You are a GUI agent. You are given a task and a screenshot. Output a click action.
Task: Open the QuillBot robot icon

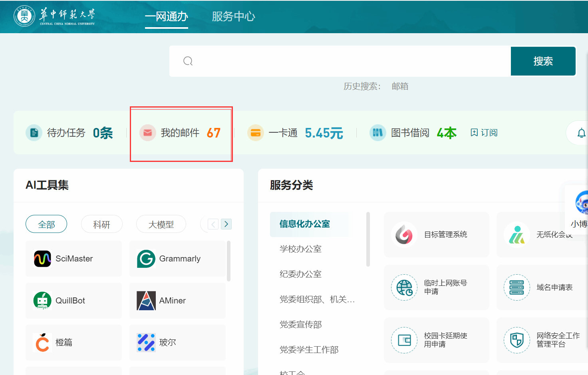tap(42, 301)
